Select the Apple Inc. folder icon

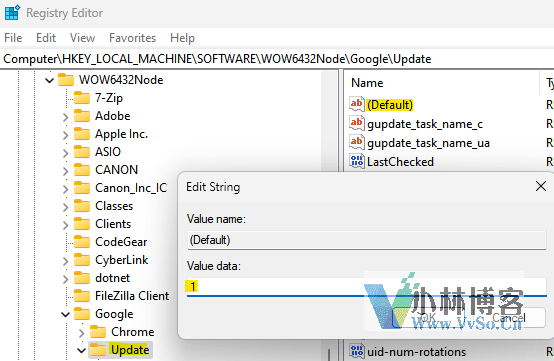(x=82, y=134)
